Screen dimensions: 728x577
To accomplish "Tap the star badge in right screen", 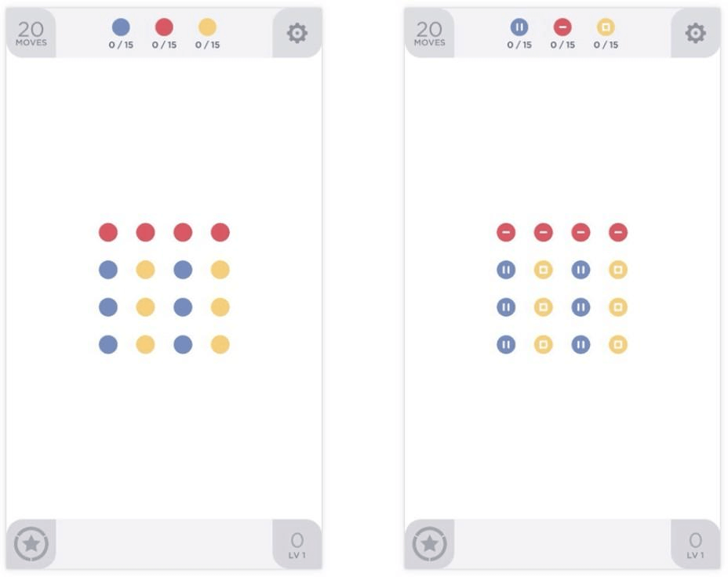I will click(429, 543).
